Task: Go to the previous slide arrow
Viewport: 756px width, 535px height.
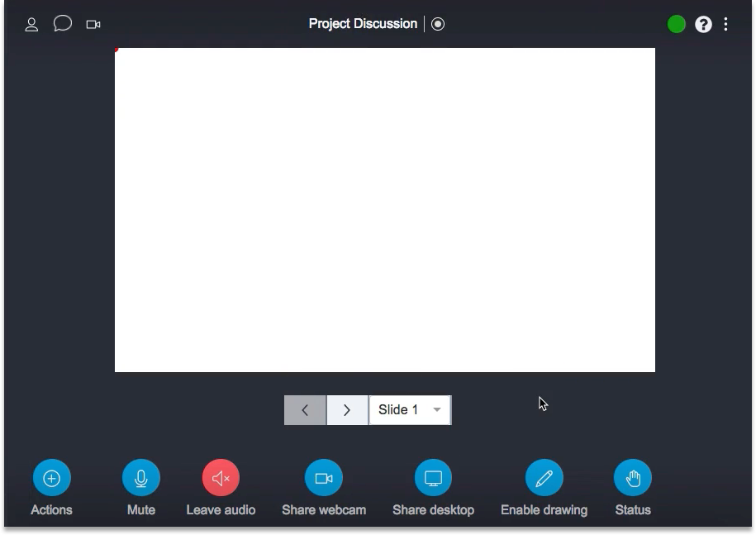Action: pyautogui.click(x=305, y=410)
